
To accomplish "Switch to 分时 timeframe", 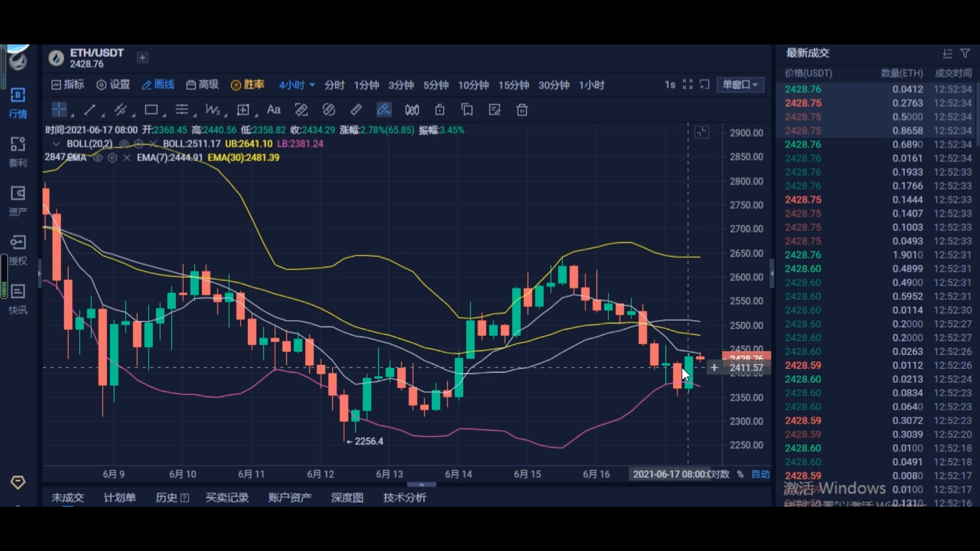I will point(334,85).
